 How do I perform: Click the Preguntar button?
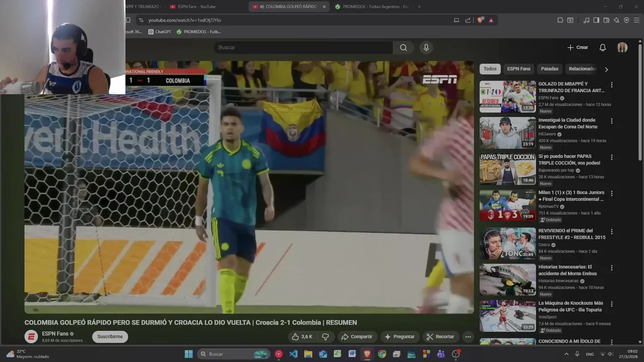(x=399, y=337)
